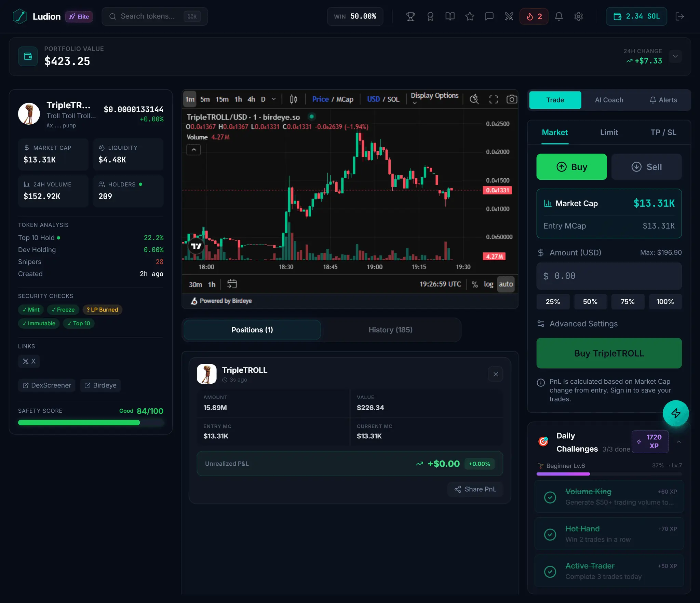Toggle the chart fullscreen icon
Screen dimensions: 700x603
(x=493, y=99)
